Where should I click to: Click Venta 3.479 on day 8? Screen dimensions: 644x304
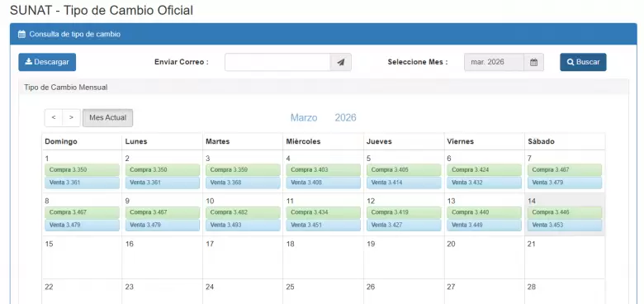point(82,226)
